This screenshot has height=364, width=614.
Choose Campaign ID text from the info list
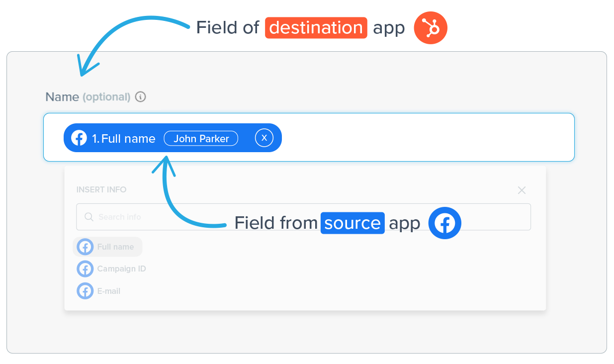(x=121, y=269)
